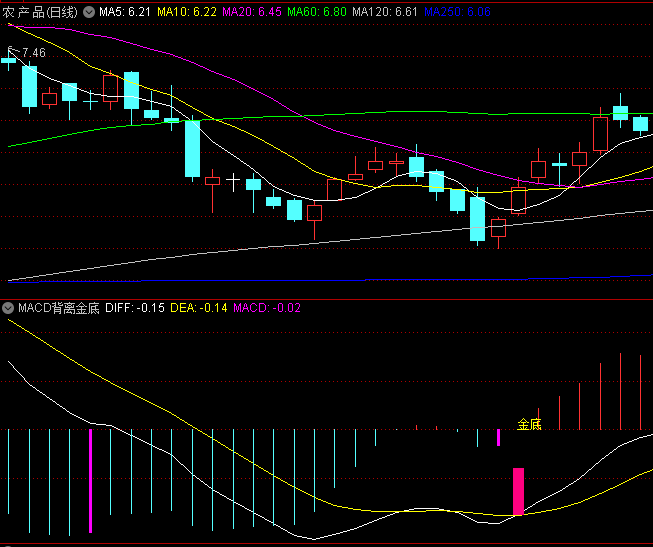Expand the MACD背离金底 indicator dropdown arrow
653x547 pixels.
tap(7, 308)
